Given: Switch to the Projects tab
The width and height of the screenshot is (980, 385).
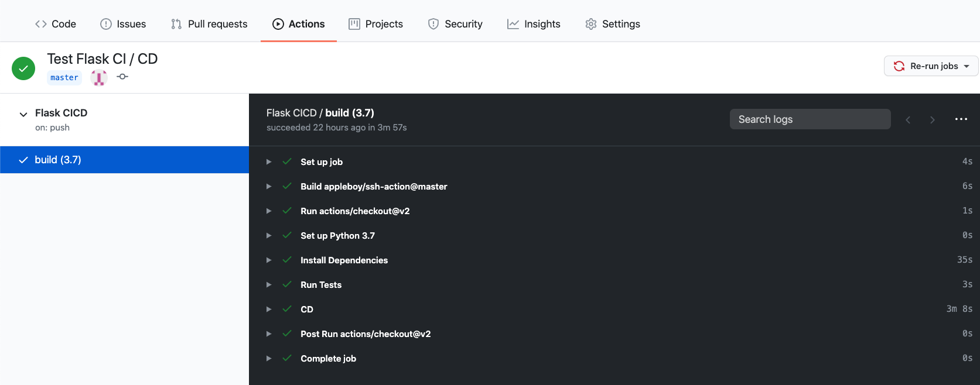Looking at the screenshot, I should (376, 24).
